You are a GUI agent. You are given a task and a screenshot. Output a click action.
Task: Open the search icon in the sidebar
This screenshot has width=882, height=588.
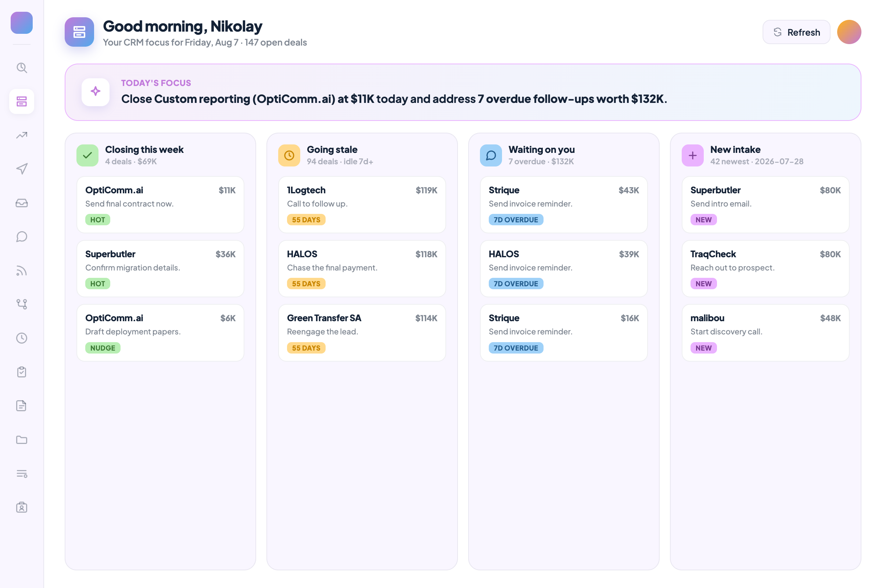point(22,68)
